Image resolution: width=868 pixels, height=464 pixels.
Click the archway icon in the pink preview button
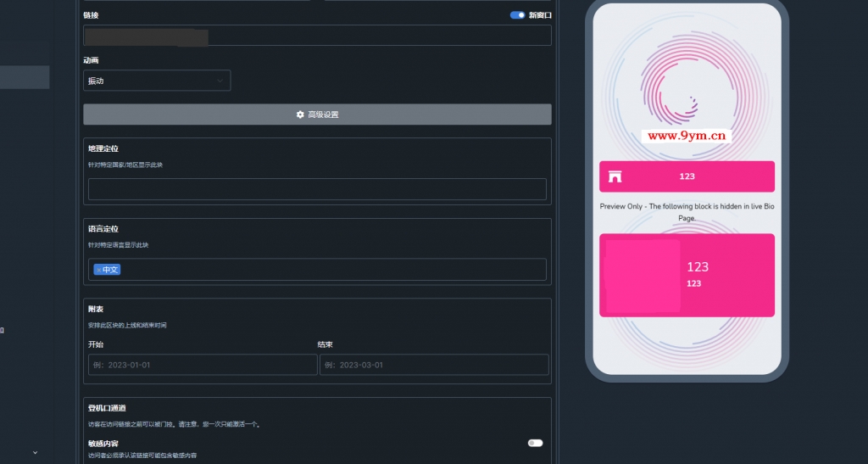coord(615,176)
